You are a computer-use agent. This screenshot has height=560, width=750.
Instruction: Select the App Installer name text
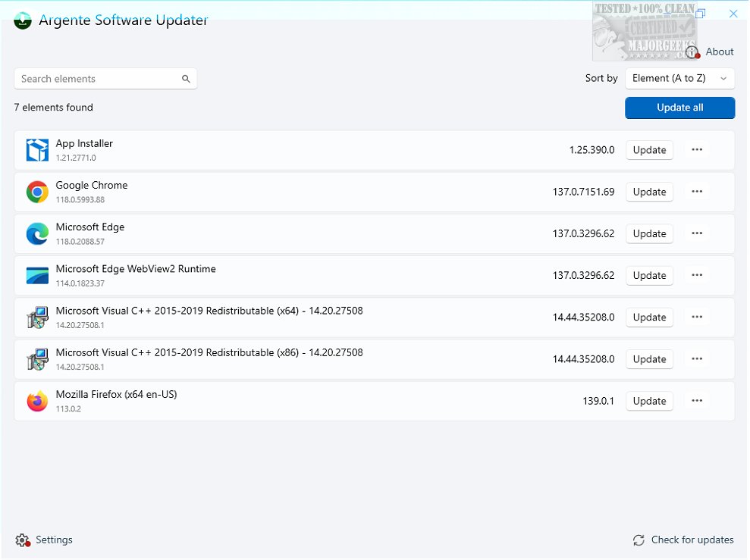point(84,143)
